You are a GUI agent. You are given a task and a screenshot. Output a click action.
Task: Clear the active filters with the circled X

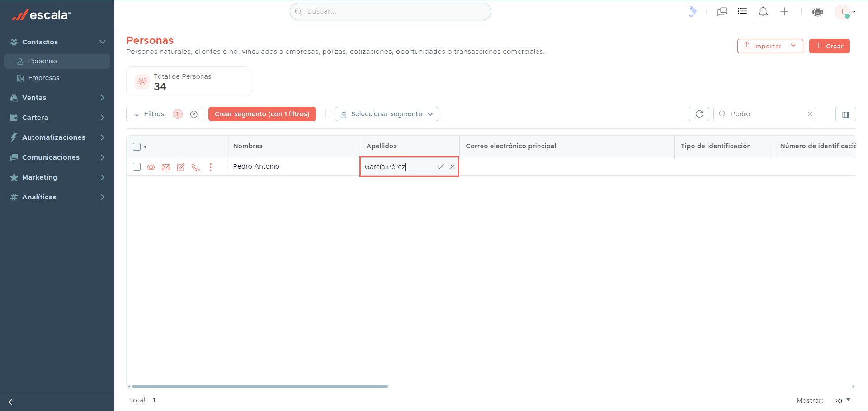click(x=194, y=114)
